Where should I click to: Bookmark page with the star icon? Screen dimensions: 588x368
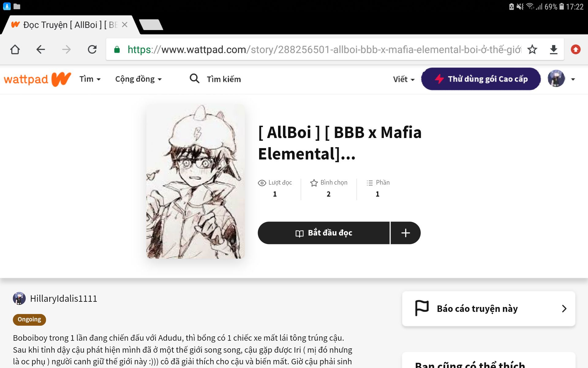(532, 49)
